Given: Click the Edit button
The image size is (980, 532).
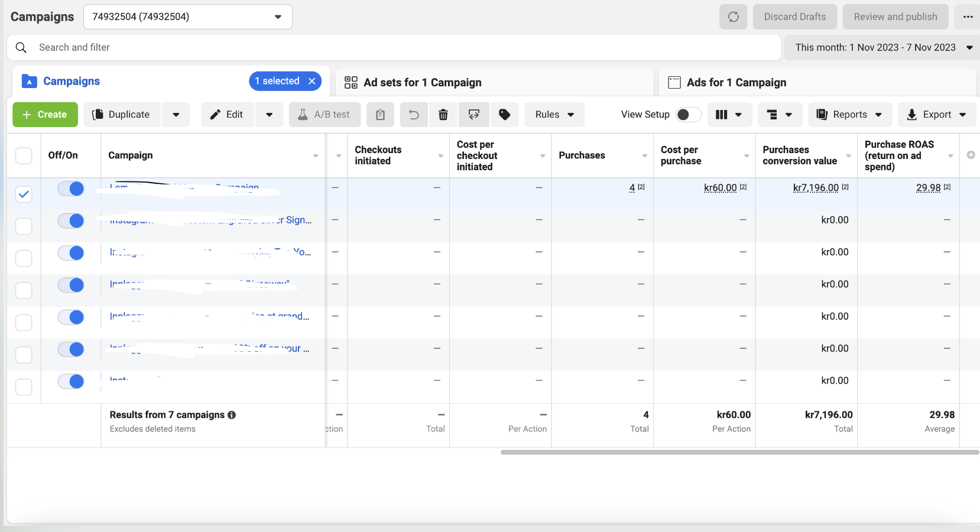Looking at the screenshot, I should click(228, 115).
